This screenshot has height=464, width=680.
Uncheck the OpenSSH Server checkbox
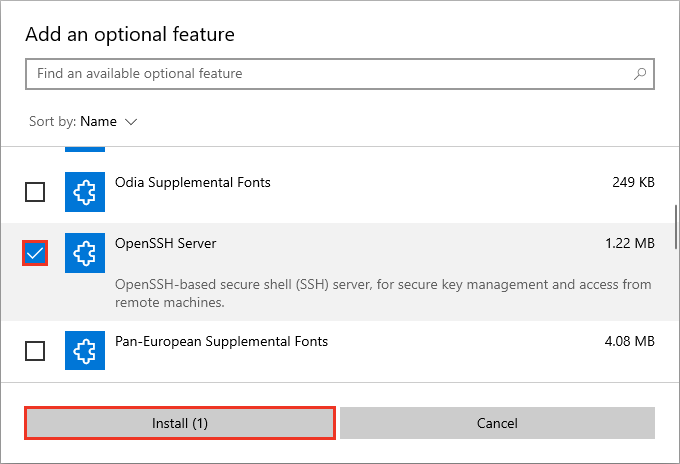35,254
